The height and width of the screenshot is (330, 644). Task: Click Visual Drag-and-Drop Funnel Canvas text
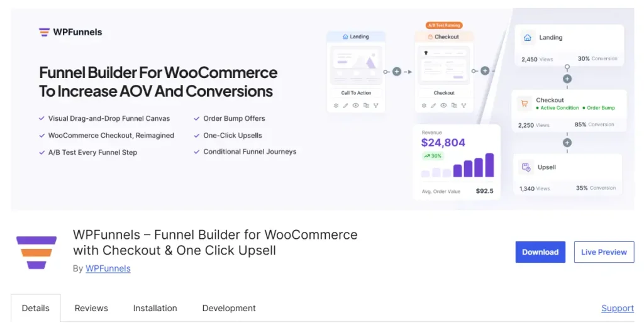pos(109,118)
